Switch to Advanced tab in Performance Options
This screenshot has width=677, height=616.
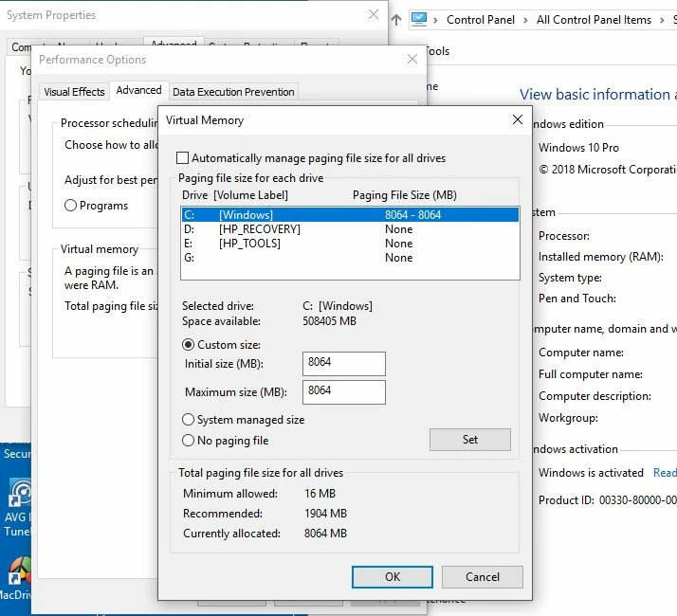pyautogui.click(x=138, y=90)
